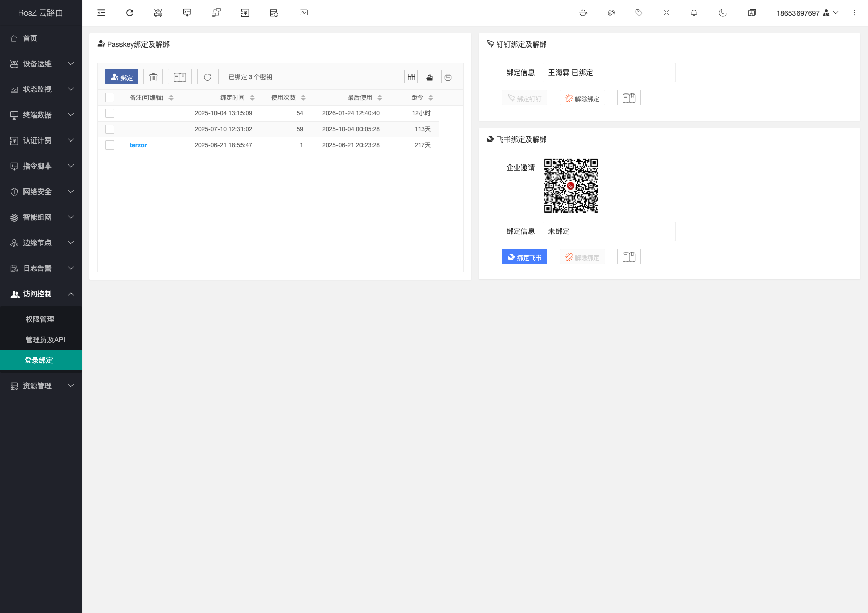
Task: Open the notification bell
Action: (x=694, y=13)
